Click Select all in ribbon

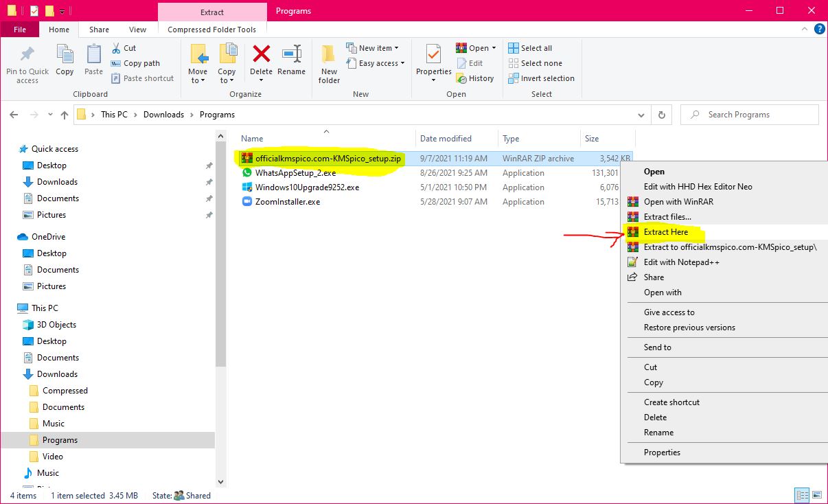(x=530, y=48)
